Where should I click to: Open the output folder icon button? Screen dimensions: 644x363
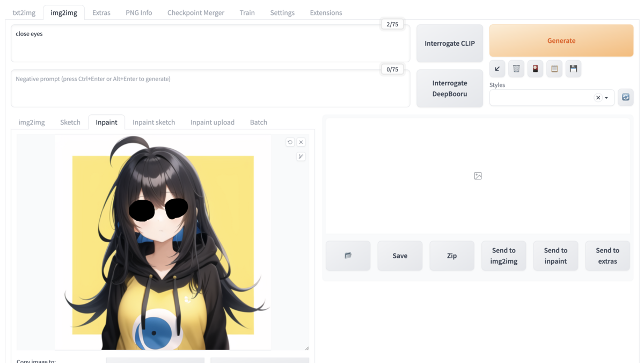[x=348, y=256]
